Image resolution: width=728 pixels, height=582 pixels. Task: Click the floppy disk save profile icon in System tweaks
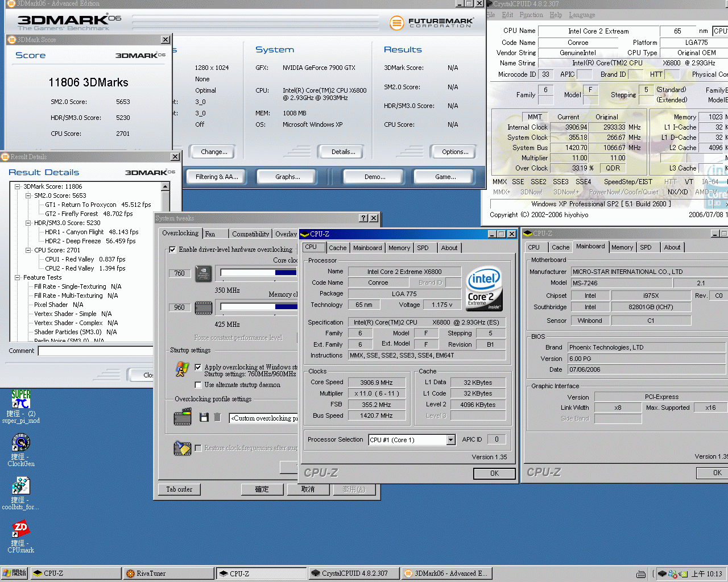click(x=204, y=418)
